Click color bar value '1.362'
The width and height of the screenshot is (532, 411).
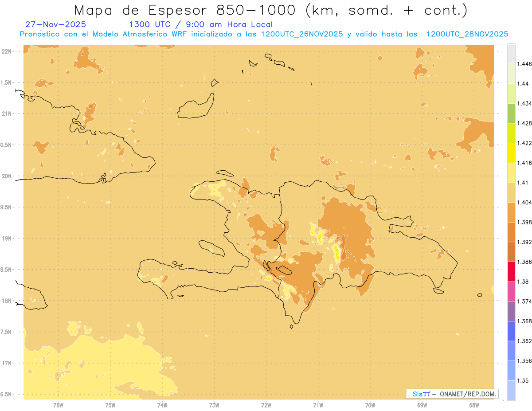coord(524,341)
